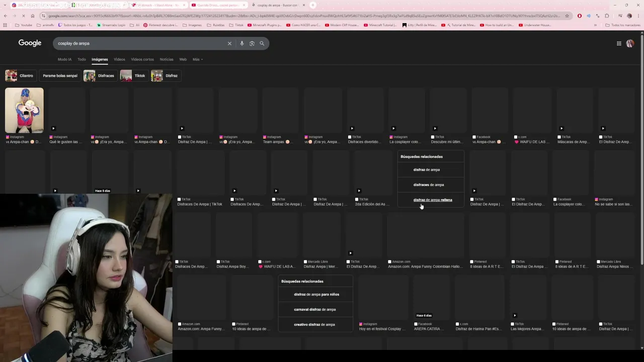Open the Opera red extension icon
Image resolution: width=644 pixels, height=362 pixels.
[580, 16]
